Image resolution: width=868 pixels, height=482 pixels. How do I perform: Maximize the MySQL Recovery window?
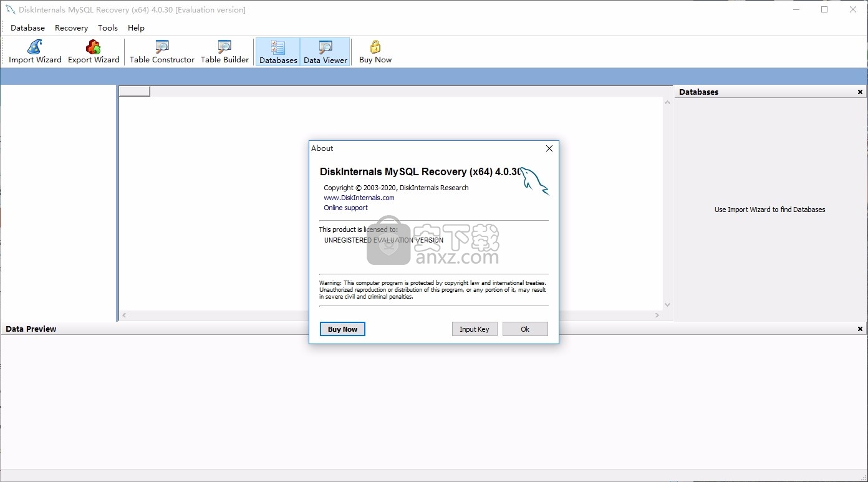(x=824, y=9)
